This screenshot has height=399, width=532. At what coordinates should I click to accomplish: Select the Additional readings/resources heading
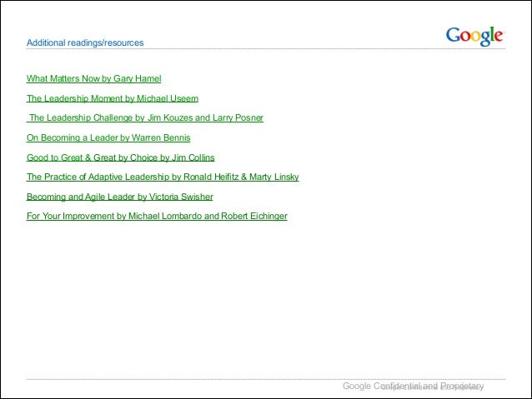85,42
